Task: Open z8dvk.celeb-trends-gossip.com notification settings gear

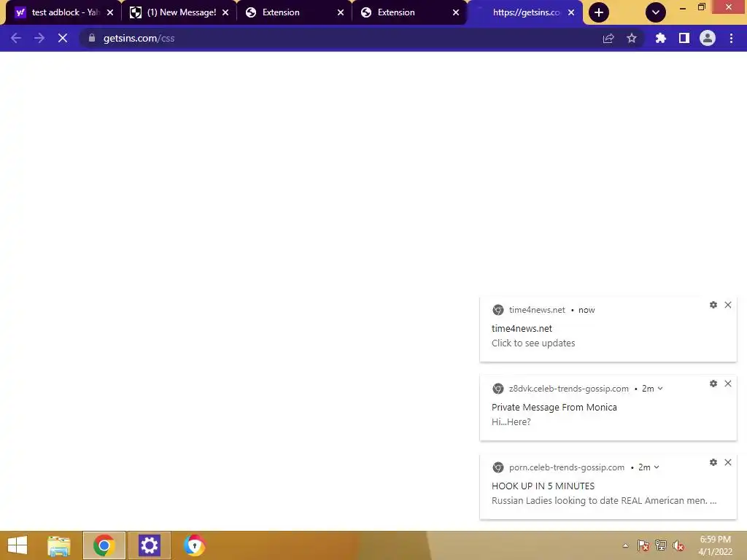Action: pos(713,384)
